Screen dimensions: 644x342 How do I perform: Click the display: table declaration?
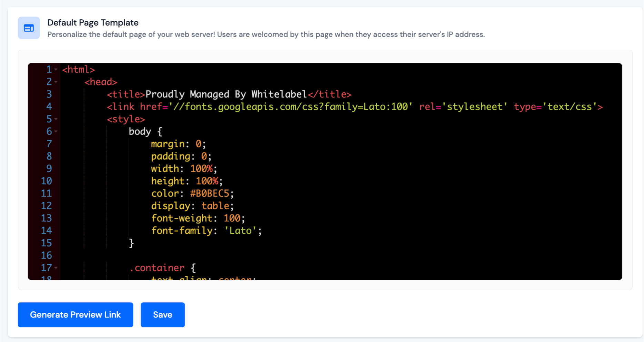pyautogui.click(x=190, y=206)
